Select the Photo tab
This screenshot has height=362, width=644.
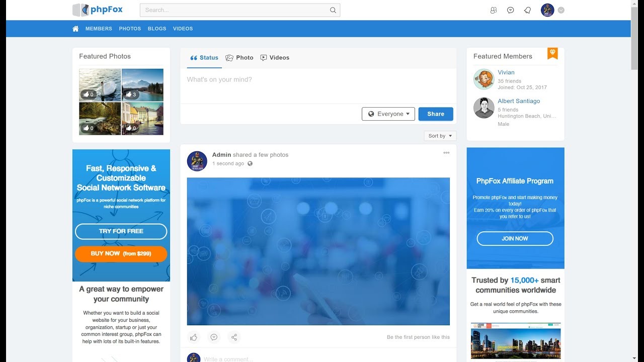tap(239, 58)
